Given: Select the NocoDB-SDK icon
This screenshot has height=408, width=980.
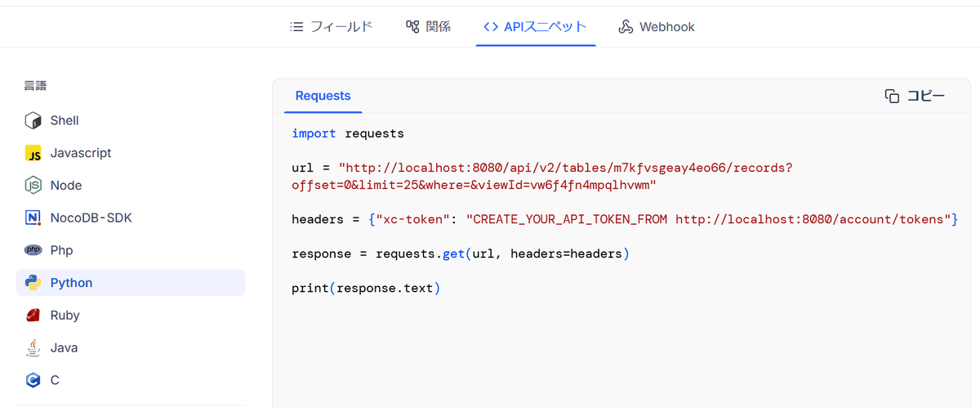Looking at the screenshot, I should coord(33,218).
